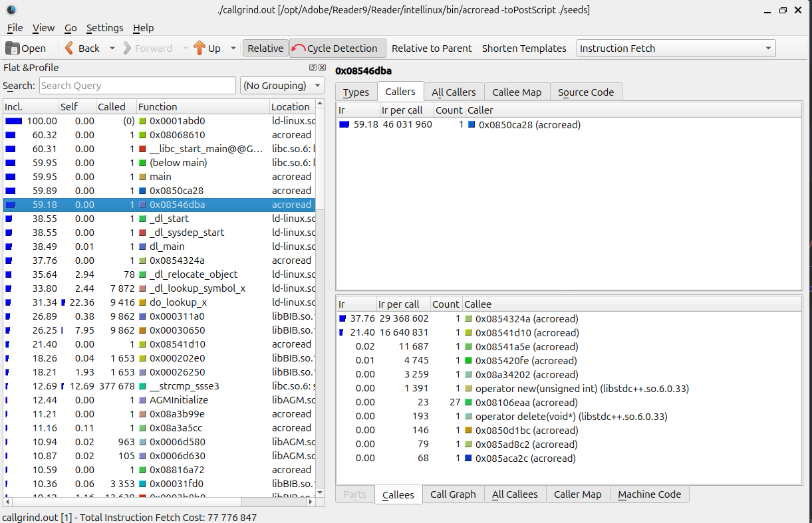Click the KCachegrind icon in title bar
Viewport: 812px width, 523px height.
[x=11, y=10]
